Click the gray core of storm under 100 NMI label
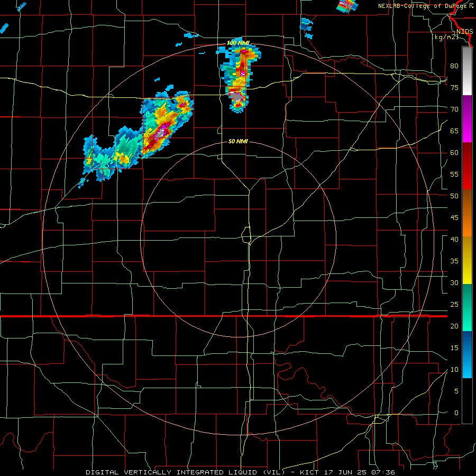Image resolution: width=476 pixels, height=476 pixels. 237,97
